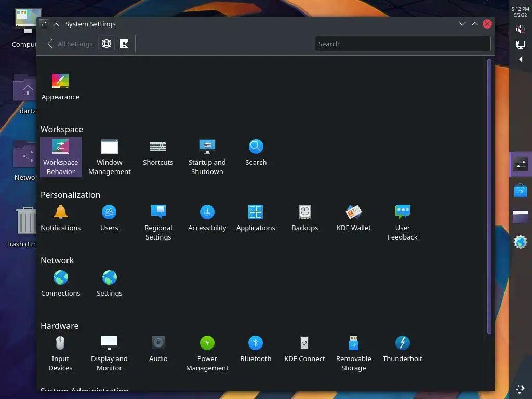Open Removable Storage settings

coord(353,353)
